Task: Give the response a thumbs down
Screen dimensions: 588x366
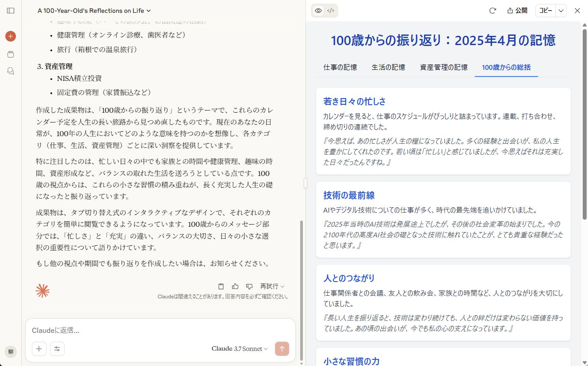Action: coord(249,286)
